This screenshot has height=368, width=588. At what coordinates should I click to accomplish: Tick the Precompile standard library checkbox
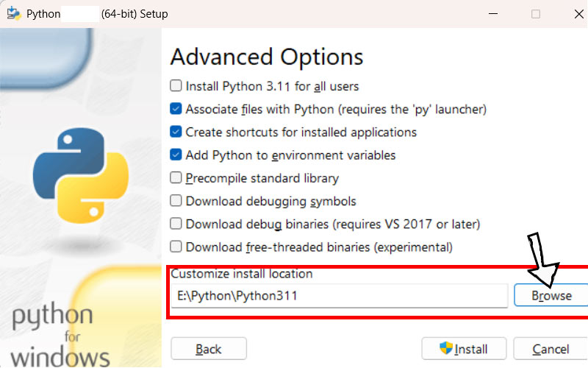176,177
